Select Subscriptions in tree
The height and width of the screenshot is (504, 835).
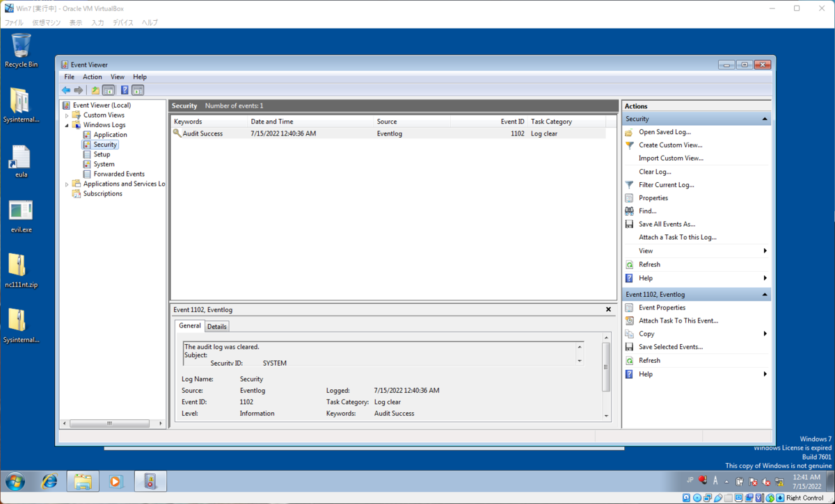tap(102, 194)
